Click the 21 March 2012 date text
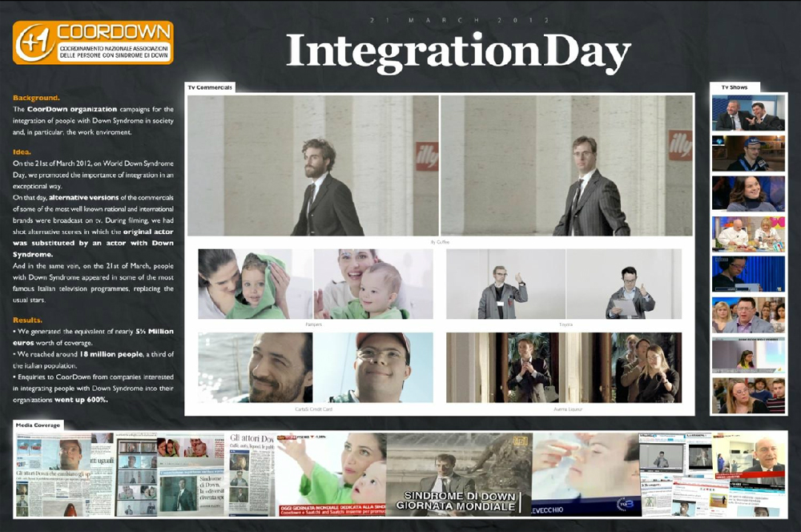This screenshot has height=532, width=801. tap(459, 21)
